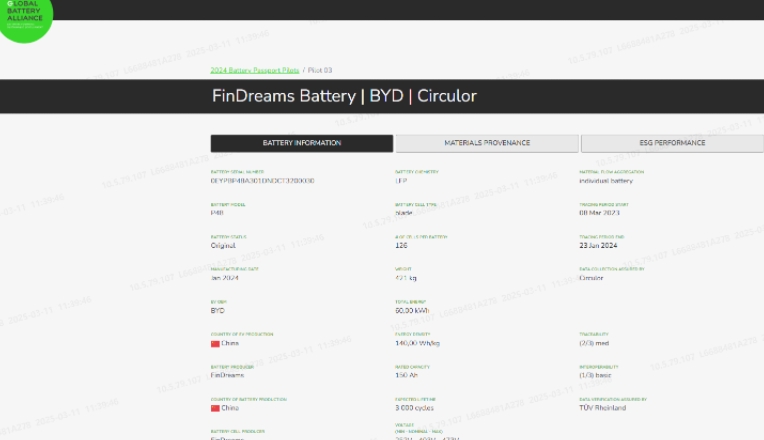764x440 pixels.
Task: Click the data verification value 'TÜV Rheinland'
Action: pyautogui.click(x=602, y=408)
